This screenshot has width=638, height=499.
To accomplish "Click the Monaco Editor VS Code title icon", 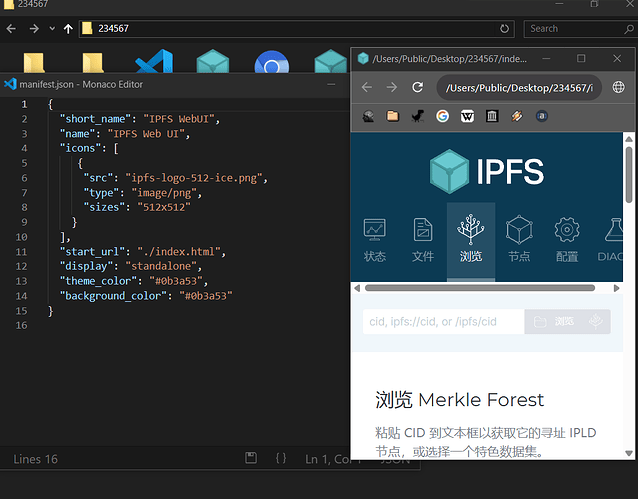I will (x=10, y=84).
